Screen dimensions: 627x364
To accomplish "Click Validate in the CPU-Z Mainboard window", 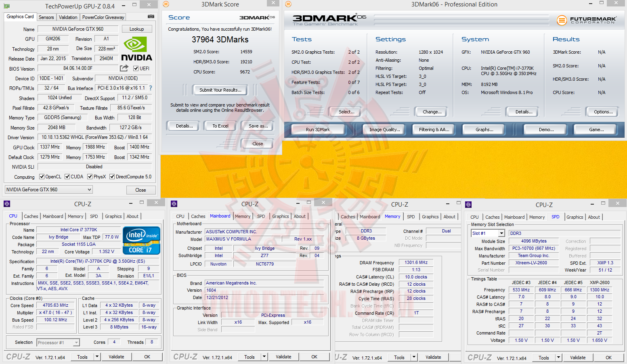I will (x=283, y=357).
